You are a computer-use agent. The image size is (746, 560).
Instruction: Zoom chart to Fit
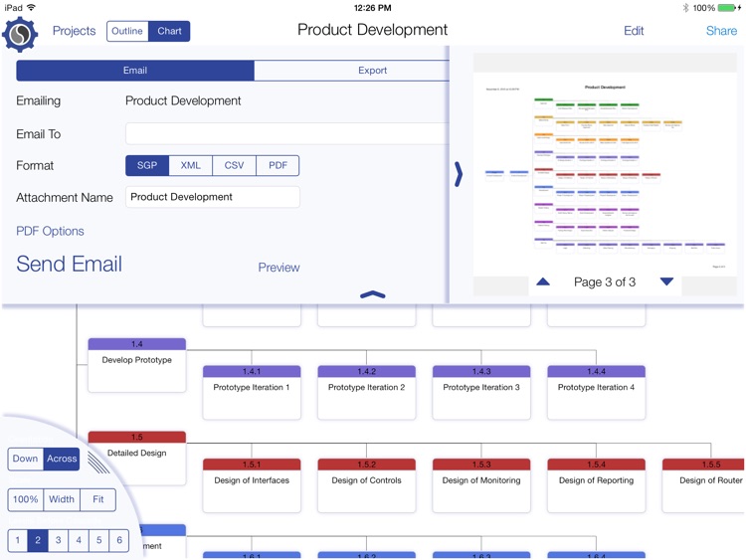point(98,499)
